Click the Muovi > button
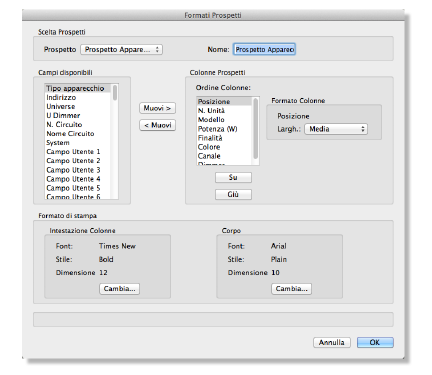The width and height of the screenshot is (432, 375). click(157, 108)
